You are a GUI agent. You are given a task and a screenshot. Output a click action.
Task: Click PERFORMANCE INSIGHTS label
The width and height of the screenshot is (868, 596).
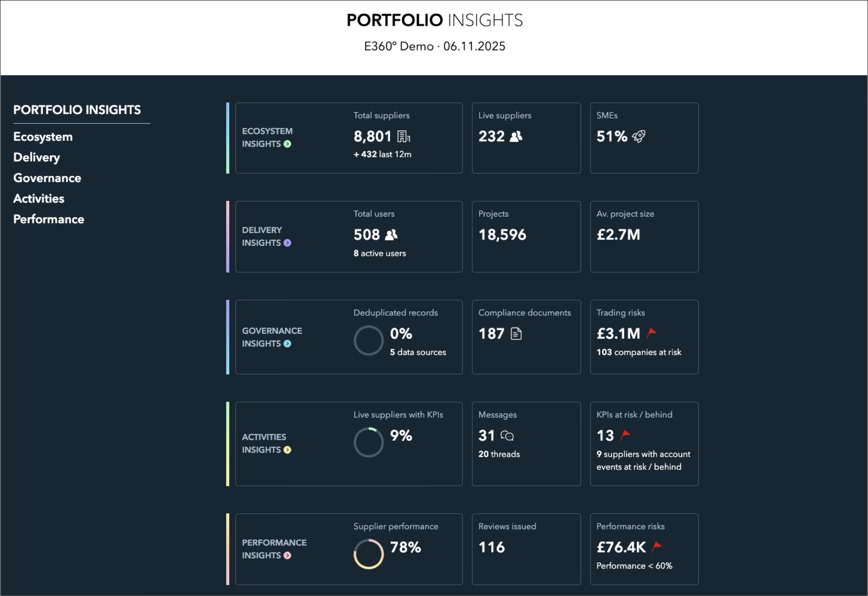click(274, 549)
